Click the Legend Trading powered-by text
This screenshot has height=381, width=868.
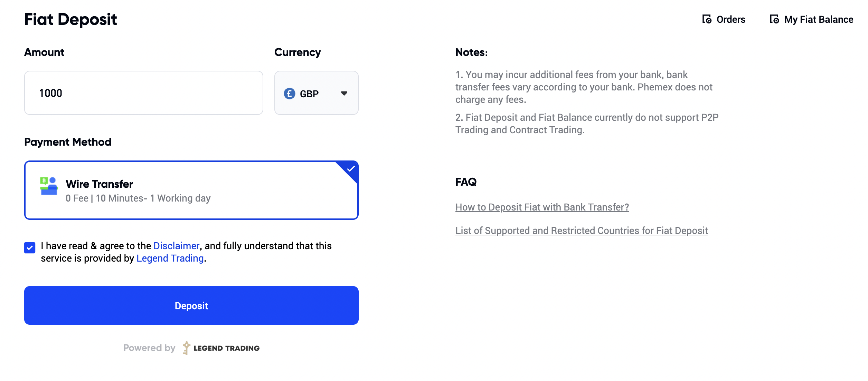point(226,348)
